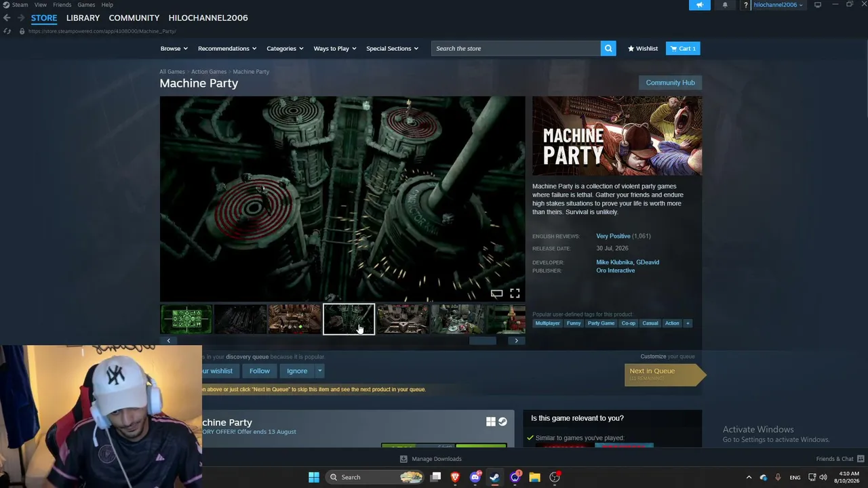Click the Ignore button
This screenshot has width=868, height=488.
297,371
